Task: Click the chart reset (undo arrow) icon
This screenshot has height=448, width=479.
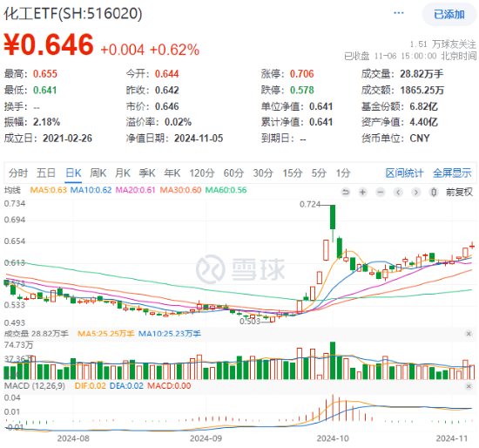Action: pos(346,192)
